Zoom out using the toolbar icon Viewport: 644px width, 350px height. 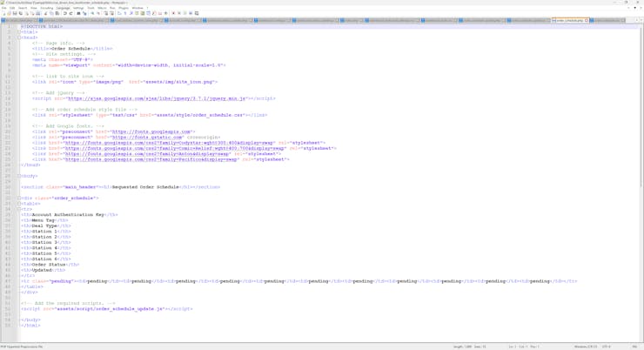(98, 13)
